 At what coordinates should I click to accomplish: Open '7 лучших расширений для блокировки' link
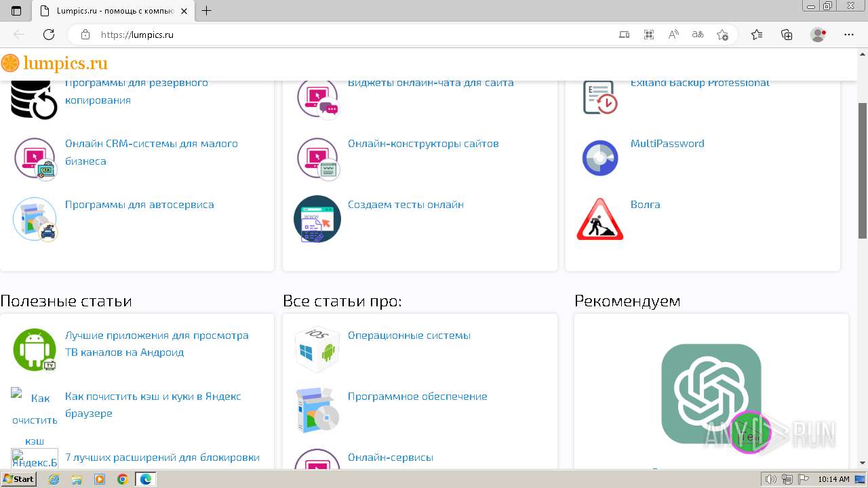(162, 457)
